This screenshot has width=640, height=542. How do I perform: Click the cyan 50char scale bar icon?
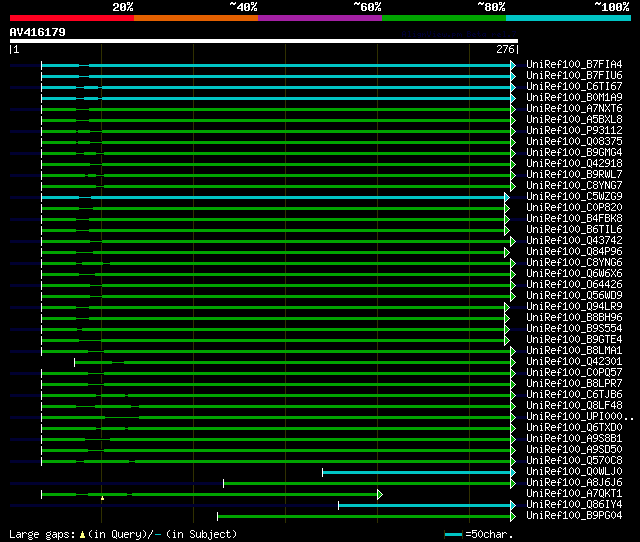(454, 535)
